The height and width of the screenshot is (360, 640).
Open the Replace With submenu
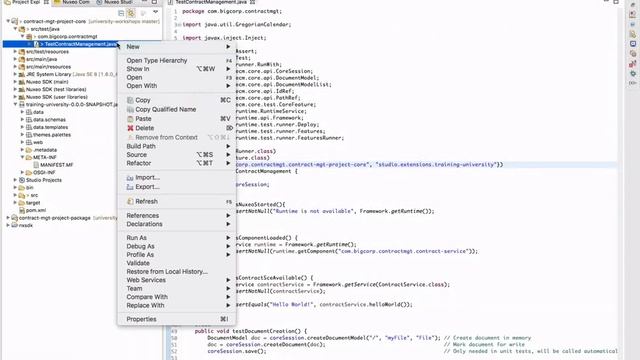tap(177, 305)
